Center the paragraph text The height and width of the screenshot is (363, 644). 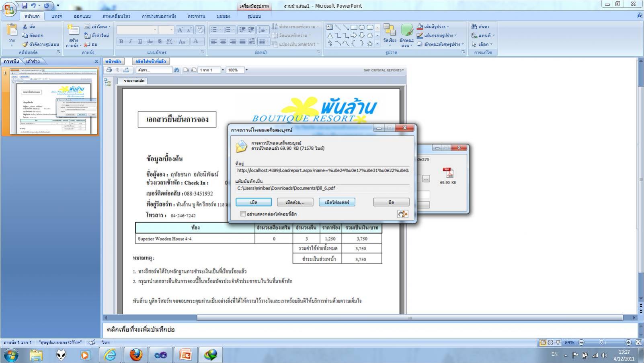(223, 41)
